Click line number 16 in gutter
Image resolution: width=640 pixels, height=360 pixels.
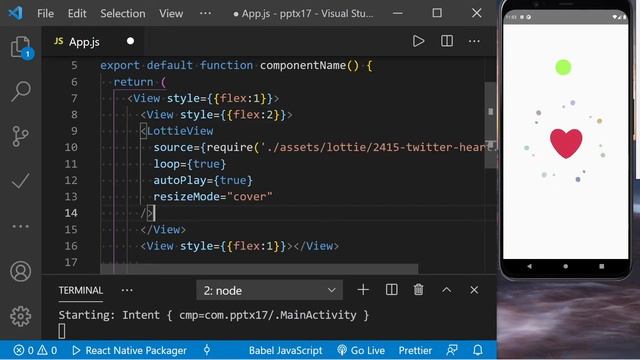71,246
